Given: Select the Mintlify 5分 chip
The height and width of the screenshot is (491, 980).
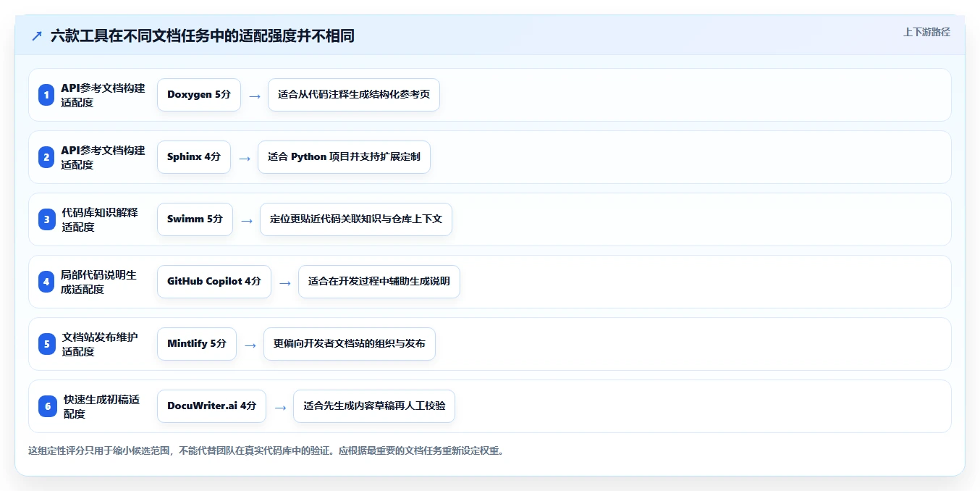Looking at the screenshot, I should (x=197, y=344).
